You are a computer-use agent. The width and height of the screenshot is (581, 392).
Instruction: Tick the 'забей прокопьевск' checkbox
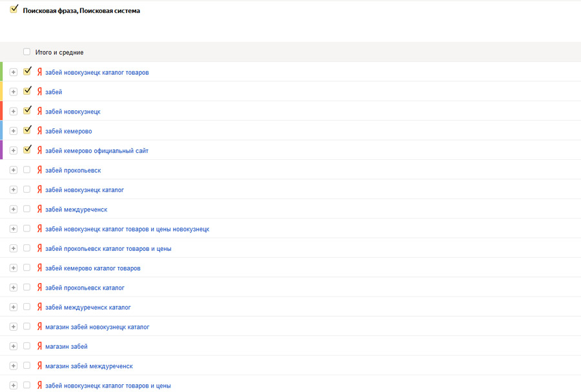[x=26, y=170]
